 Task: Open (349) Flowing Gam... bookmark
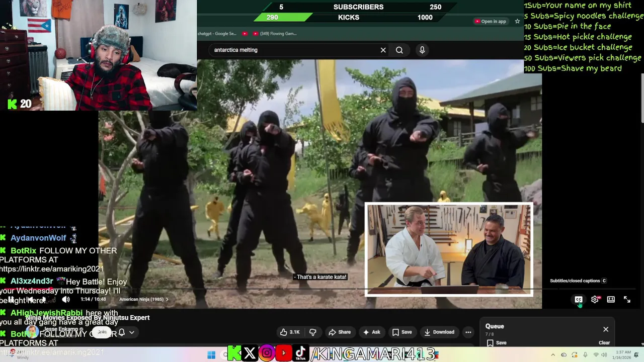point(275,34)
